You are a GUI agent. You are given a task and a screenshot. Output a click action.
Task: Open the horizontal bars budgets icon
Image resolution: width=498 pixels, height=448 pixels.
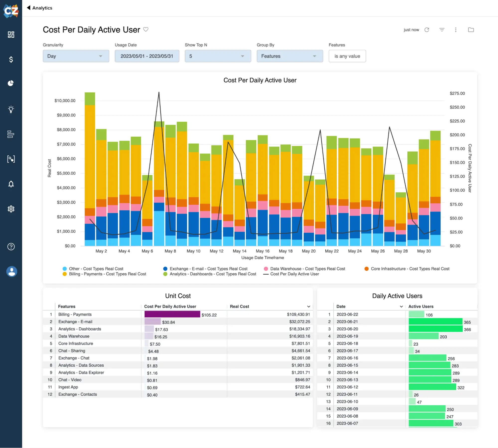[11, 134]
